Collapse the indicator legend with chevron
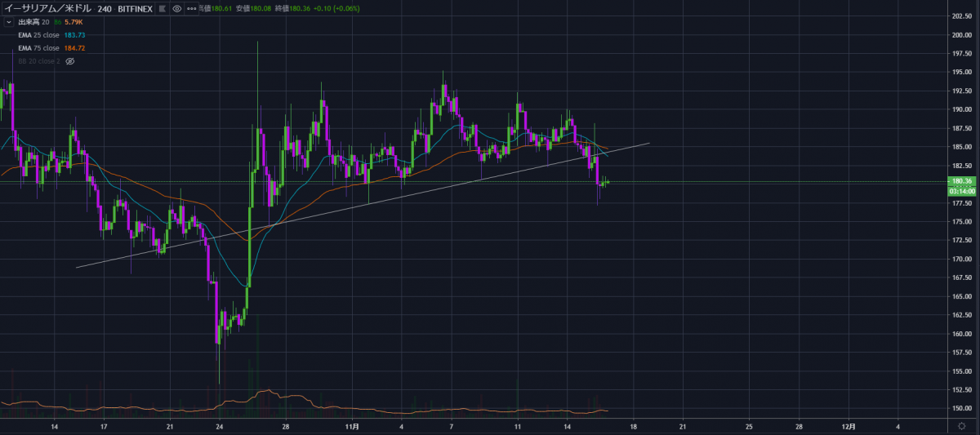 8,22
